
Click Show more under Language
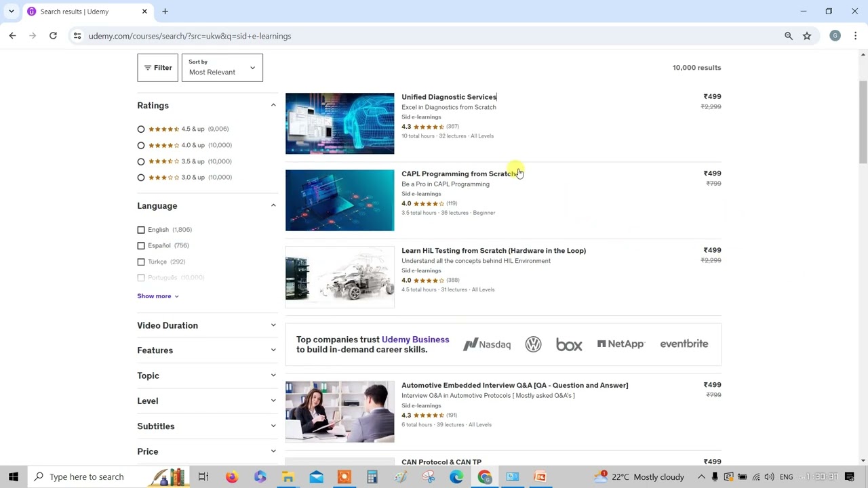pos(158,296)
